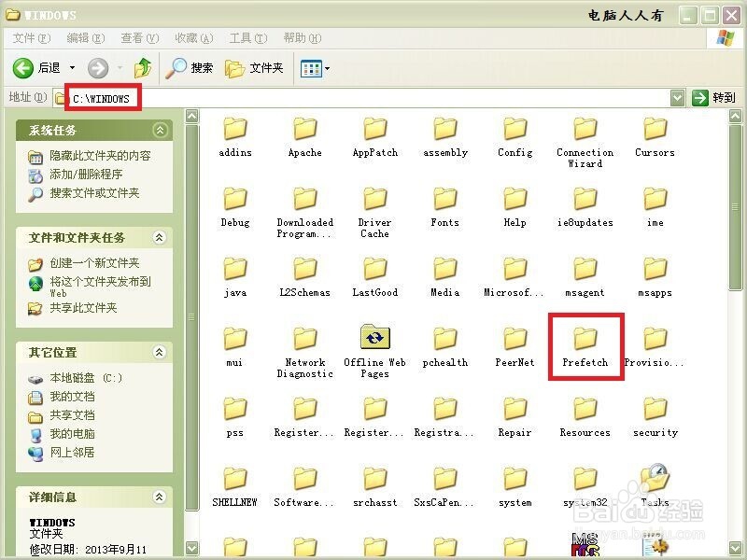Click the green 转到 arrow icon

pyautogui.click(x=699, y=97)
